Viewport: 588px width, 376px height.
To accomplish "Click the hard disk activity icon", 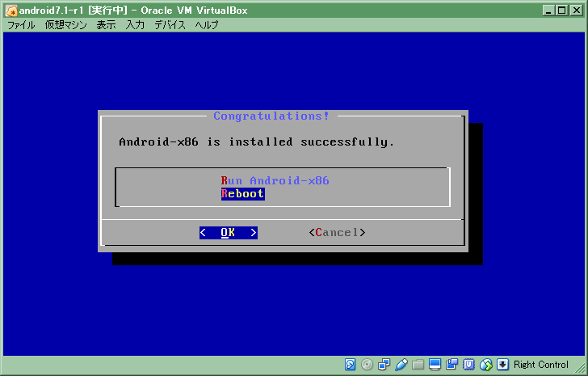I will click(x=350, y=365).
